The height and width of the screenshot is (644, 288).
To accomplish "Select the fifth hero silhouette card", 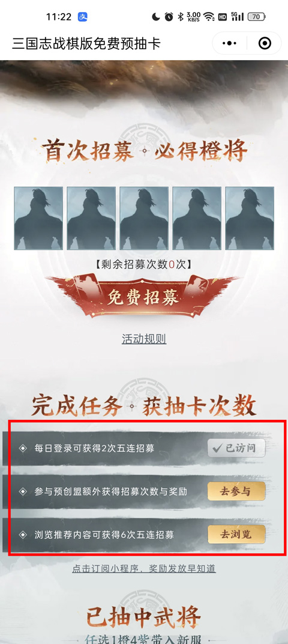I will [250, 218].
